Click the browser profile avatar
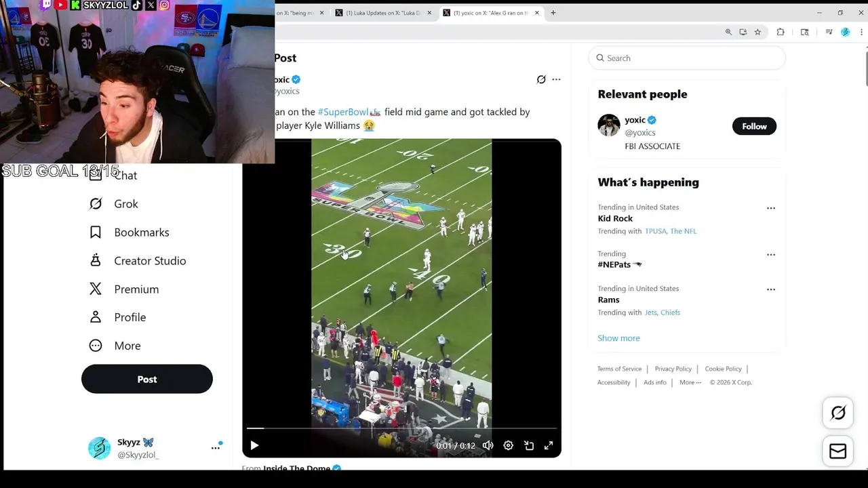This screenshot has height=488, width=868. click(x=845, y=32)
